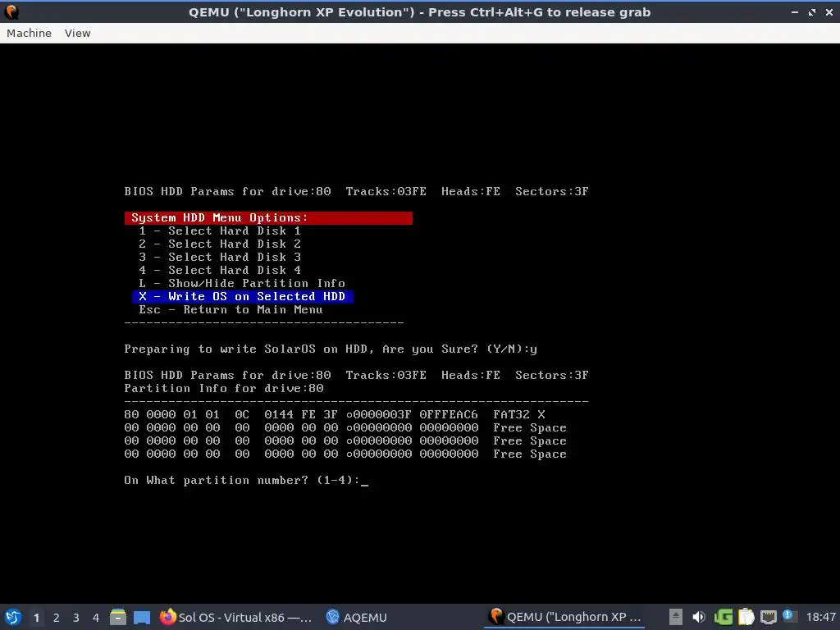Open the removable media eject tray icon
Screen dimensions: 840x630
click(x=676, y=617)
